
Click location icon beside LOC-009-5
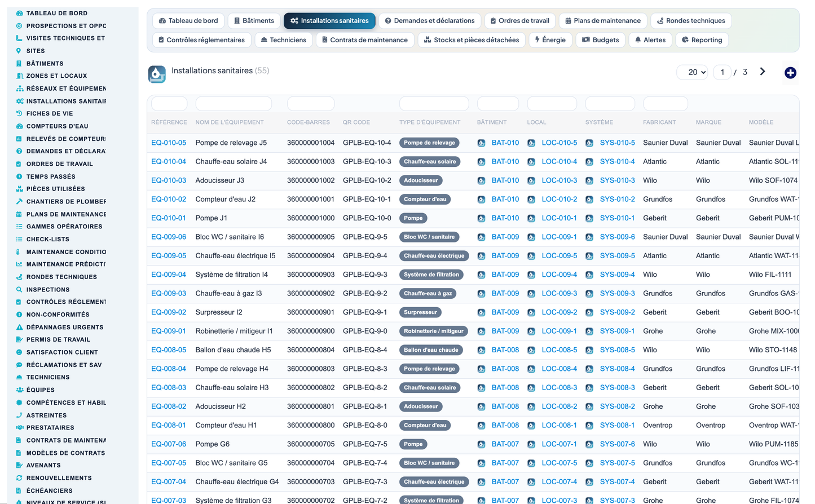point(531,256)
